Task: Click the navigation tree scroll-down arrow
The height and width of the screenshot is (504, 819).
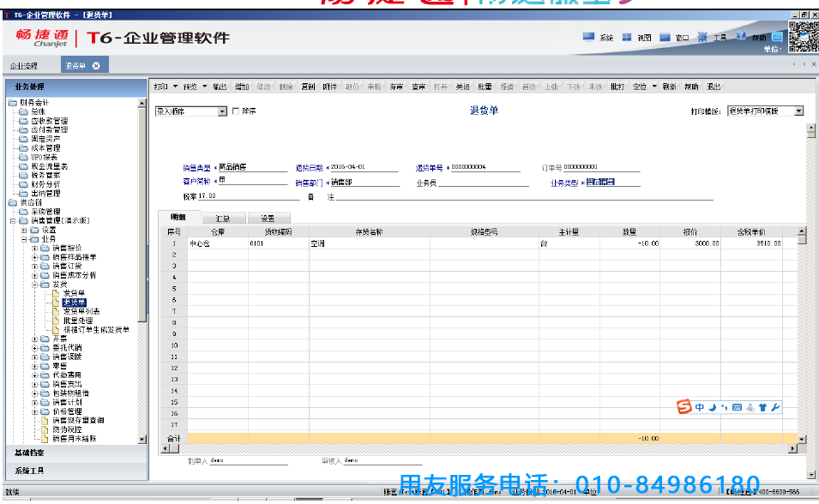Action: (x=142, y=439)
